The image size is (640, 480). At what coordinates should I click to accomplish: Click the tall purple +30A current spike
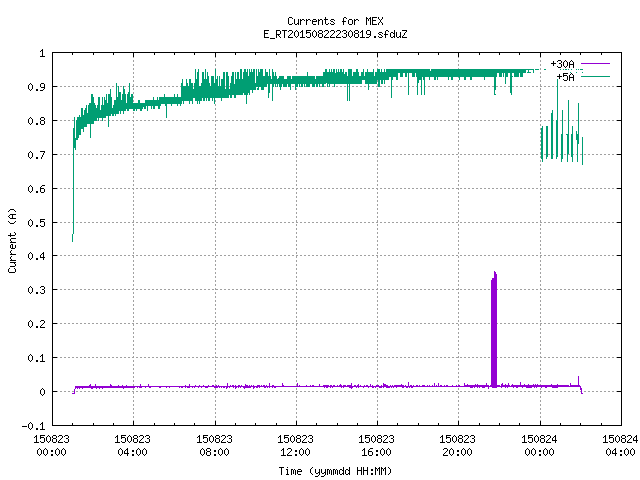point(494,330)
